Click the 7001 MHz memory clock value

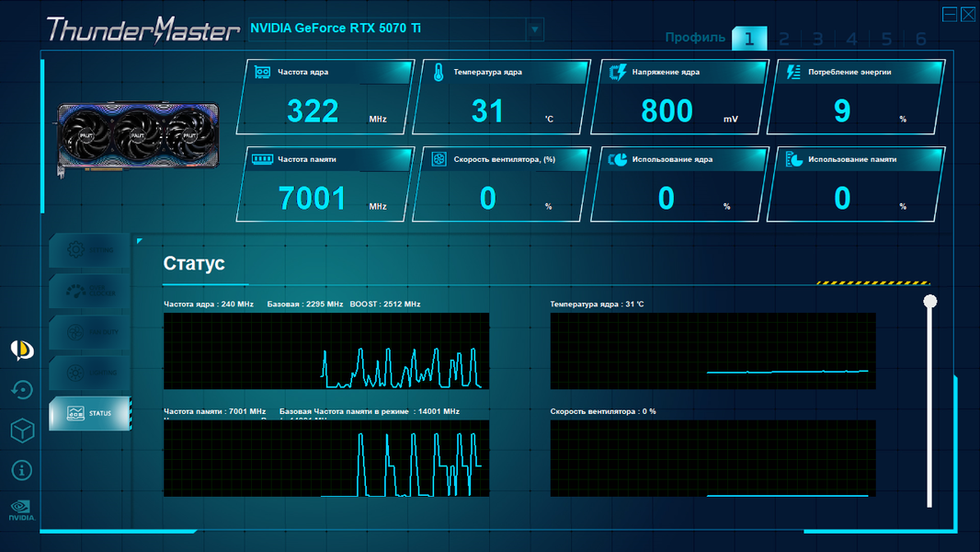tap(312, 199)
